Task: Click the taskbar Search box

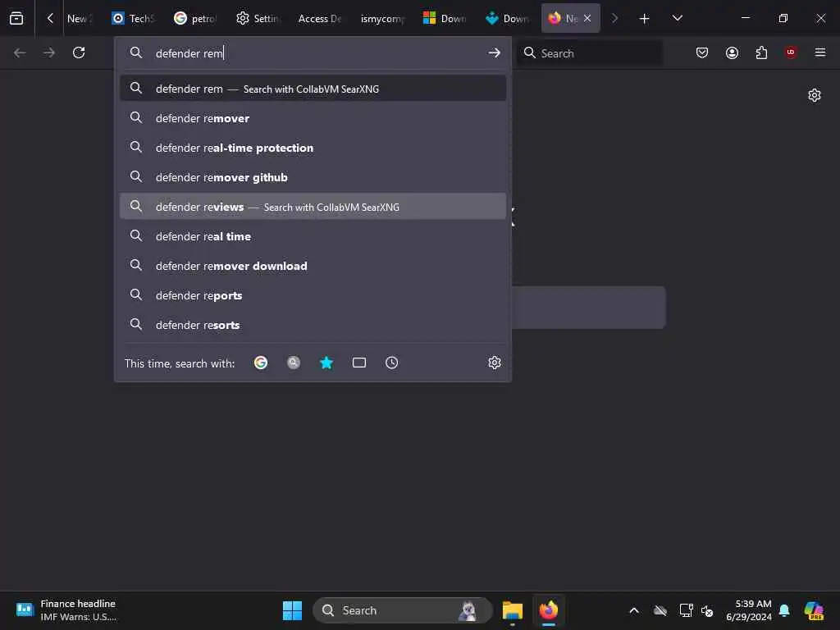Action: click(x=402, y=610)
